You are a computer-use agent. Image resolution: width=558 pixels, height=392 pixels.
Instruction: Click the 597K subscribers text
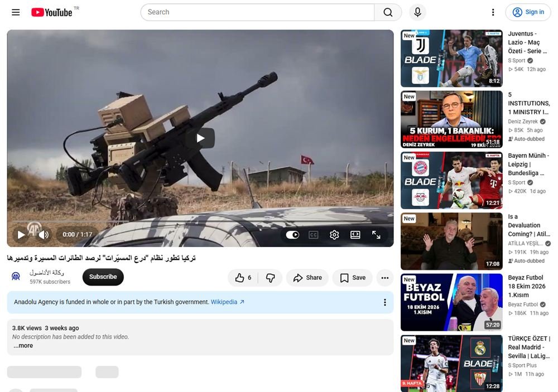(50, 282)
